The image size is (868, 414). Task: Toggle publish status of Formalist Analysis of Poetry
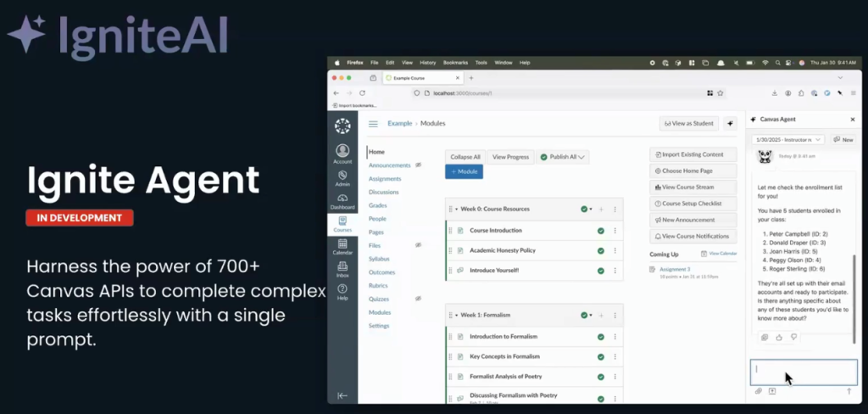[601, 377]
